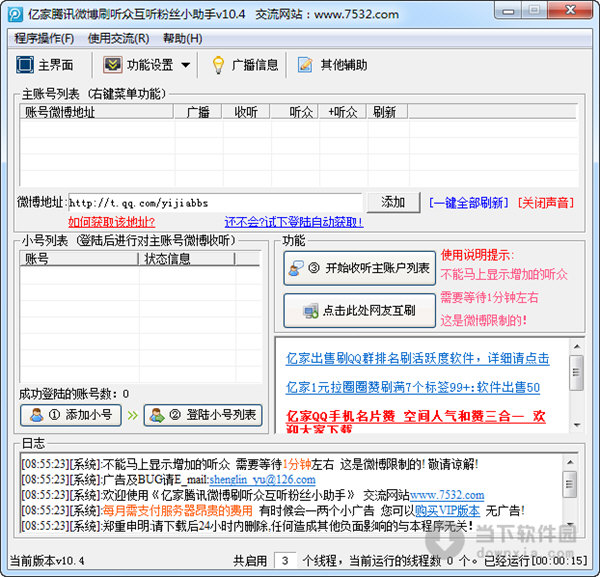Click 一键全部刷新 link
The image size is (600, 577).
469,202
